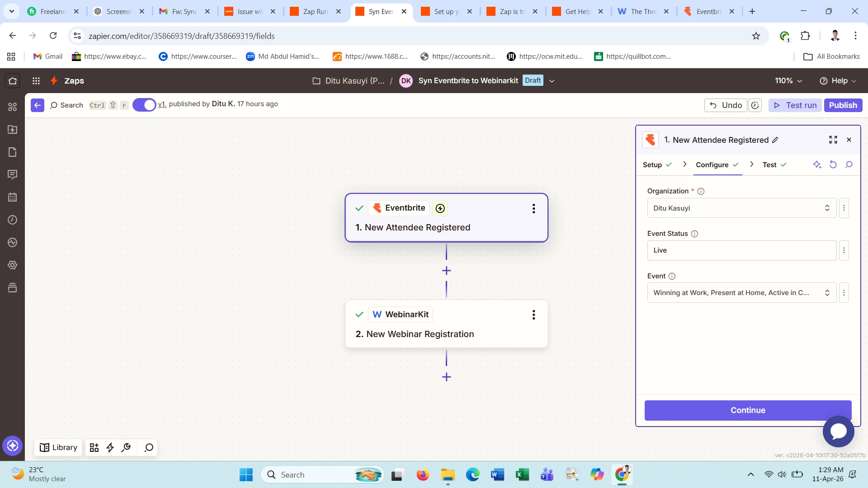Click the rename pencil icon beside the step title
This screenshot has width=868, height=488.
pyautogui.click(x=775, y=140)
